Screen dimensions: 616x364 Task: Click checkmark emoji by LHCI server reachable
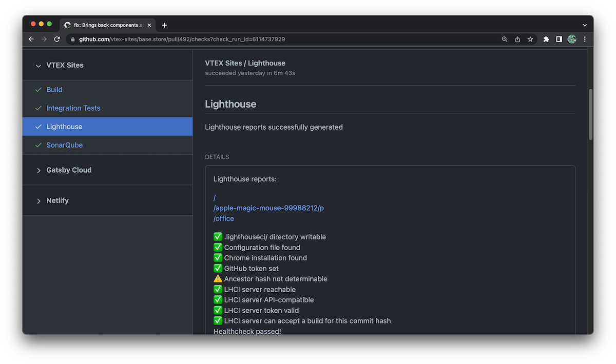(218, 290)
